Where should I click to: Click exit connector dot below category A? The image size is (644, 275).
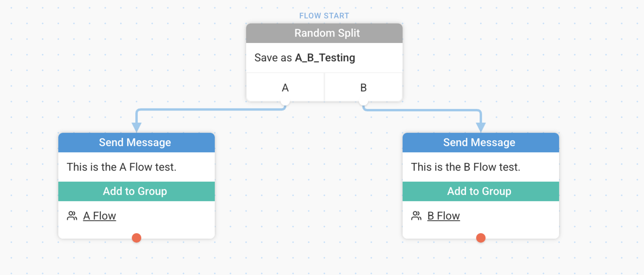285,102
